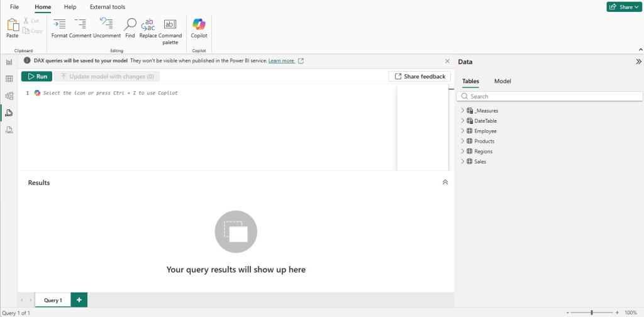The image size is (644, 317).
Task: Click the Uncomment icon
Action: tap(106, 28)
